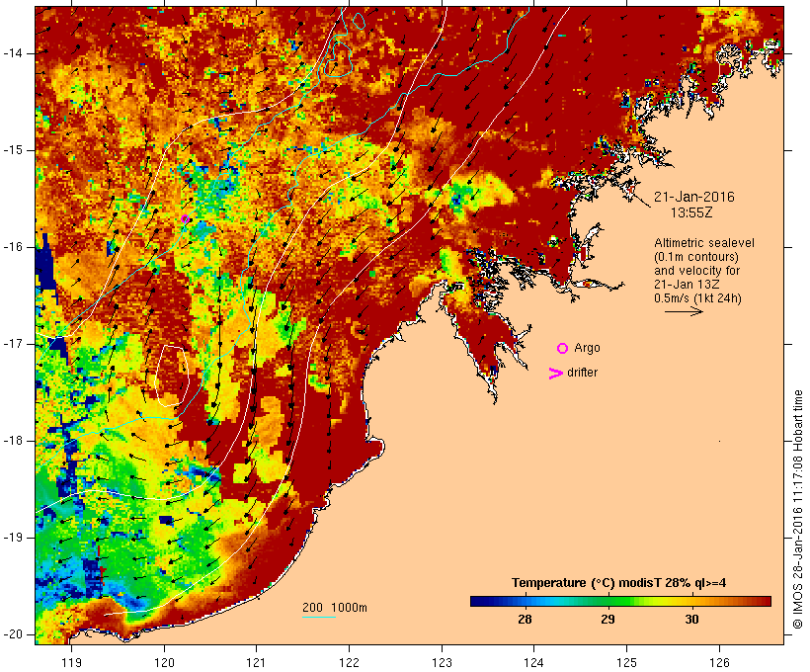This screenshot has height=672, width=810.
Task: Click the small closed white sea-level contour near 120E 17.4S
Action: point(173,376)
